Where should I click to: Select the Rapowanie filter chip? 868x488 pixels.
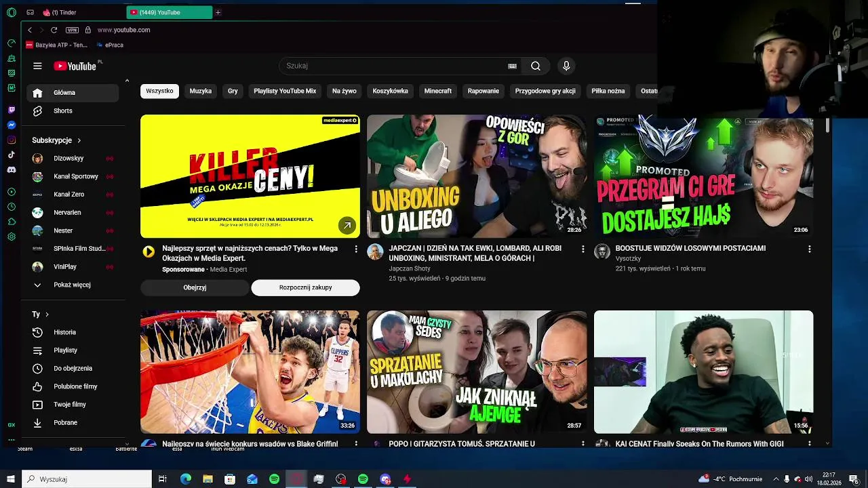(x=483, y=91)
